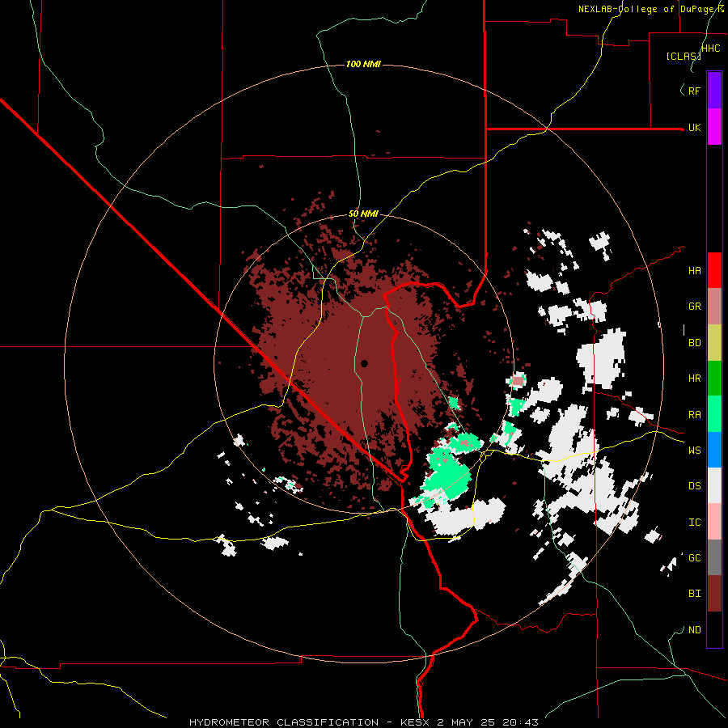Select the IC light pink legend swatch
The width and height of the screenshot is (728, 728).
pyautogui.click(x=714, y=522)
